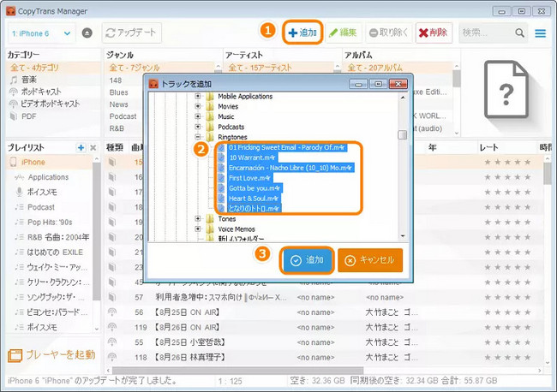Select Encarnación - Nacho Libre file

(x=290, y=168)
